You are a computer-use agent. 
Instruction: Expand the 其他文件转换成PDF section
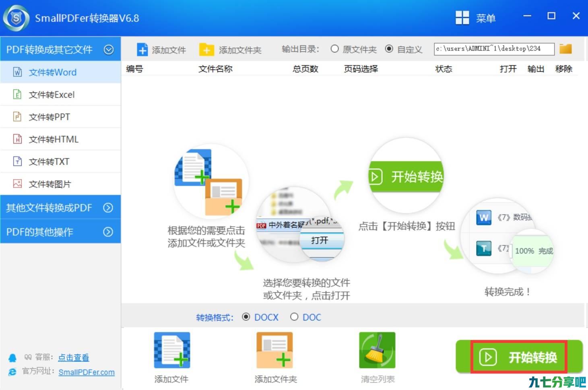[x=60, y=208]
